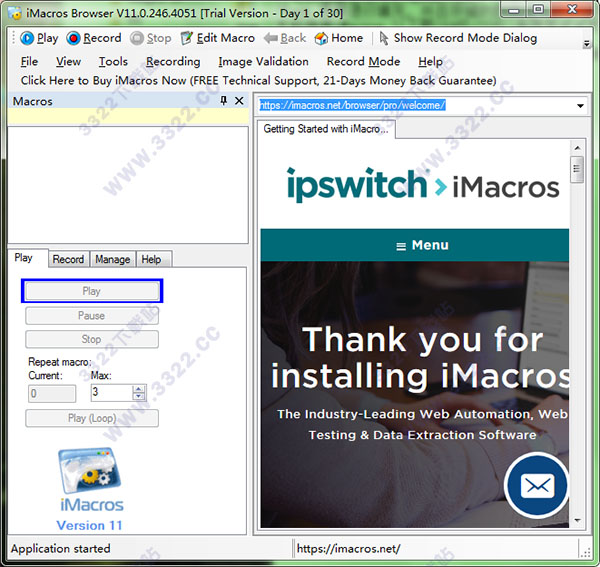600x567 pixels.
Task: Go to the Home page icon
Action: [x=321, y=38]
